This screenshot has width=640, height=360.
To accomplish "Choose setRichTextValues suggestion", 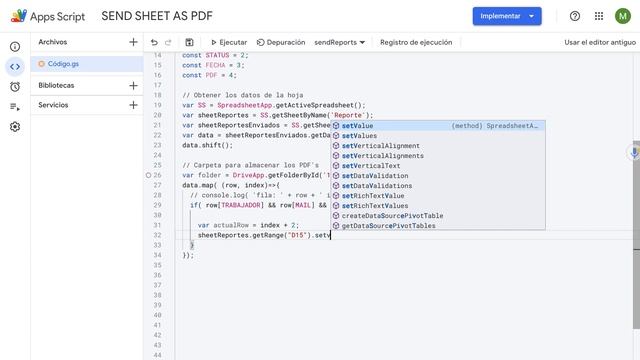I will coord(438,206).
